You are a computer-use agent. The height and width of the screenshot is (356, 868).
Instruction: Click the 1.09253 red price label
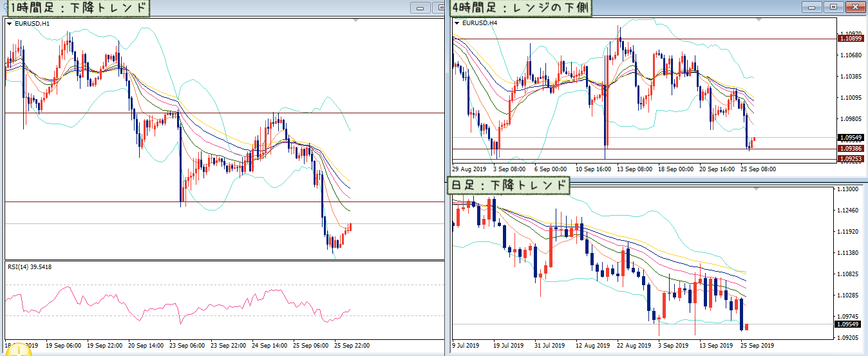850,158
